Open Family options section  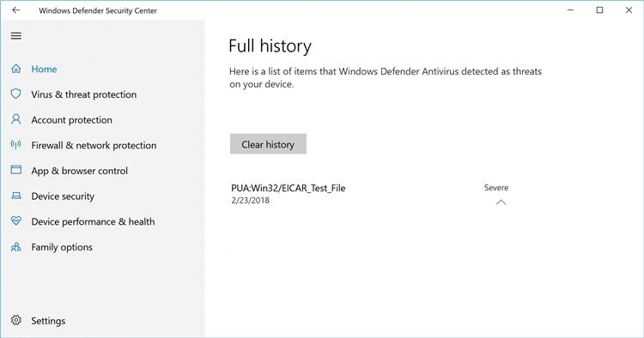pos(62,247)
